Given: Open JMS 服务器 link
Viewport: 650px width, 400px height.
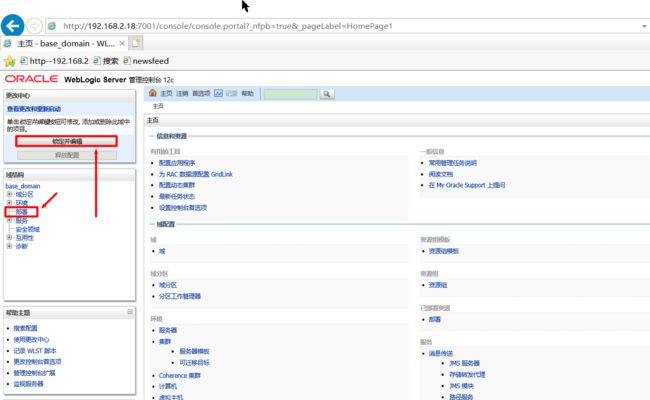Looking at the screenshot, I should coord(464,364).
